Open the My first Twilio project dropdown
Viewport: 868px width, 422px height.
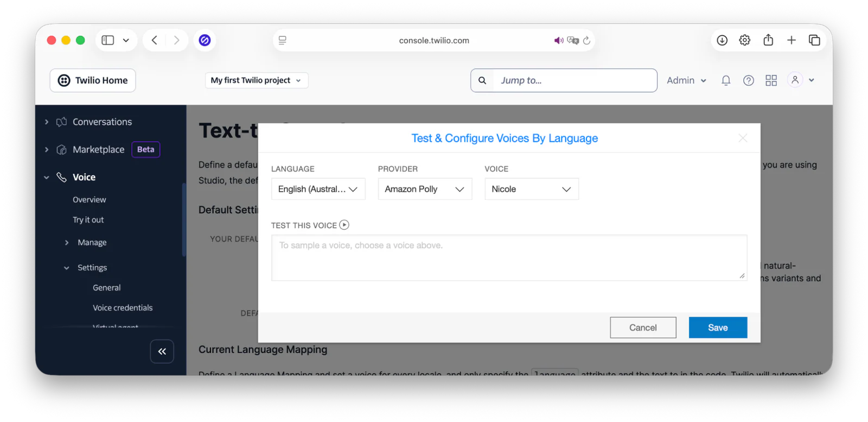[257, 80]
